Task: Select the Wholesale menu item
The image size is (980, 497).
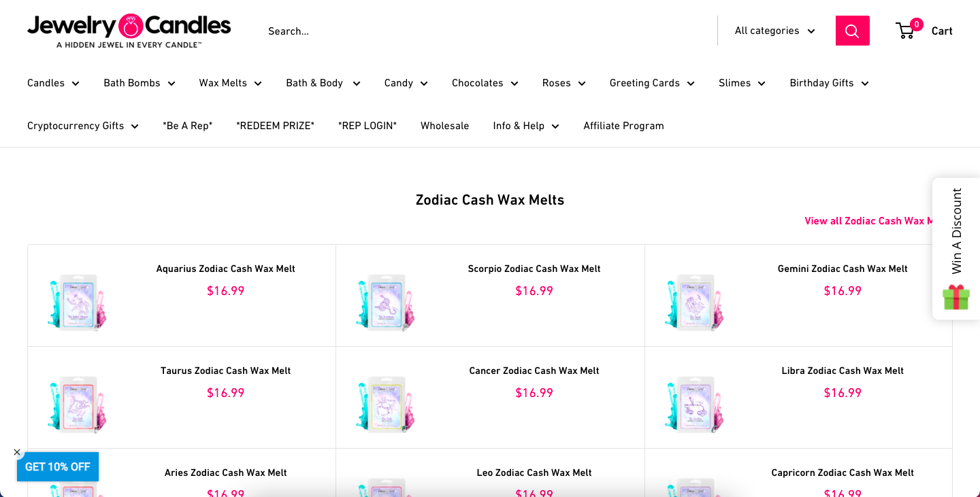Action: [x=445, y=125]
